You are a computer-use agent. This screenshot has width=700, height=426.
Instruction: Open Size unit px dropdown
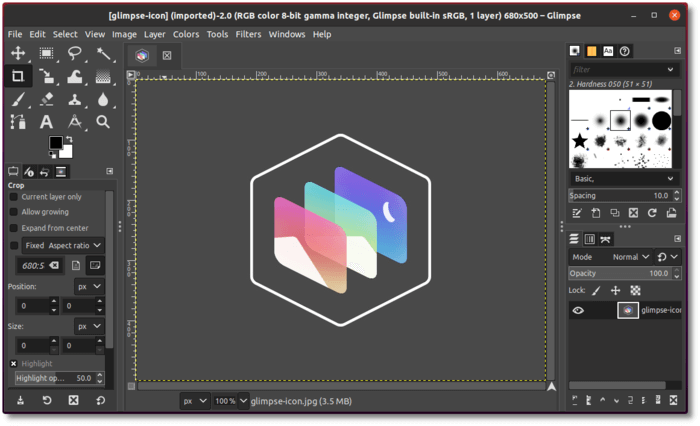click(89, 326)
